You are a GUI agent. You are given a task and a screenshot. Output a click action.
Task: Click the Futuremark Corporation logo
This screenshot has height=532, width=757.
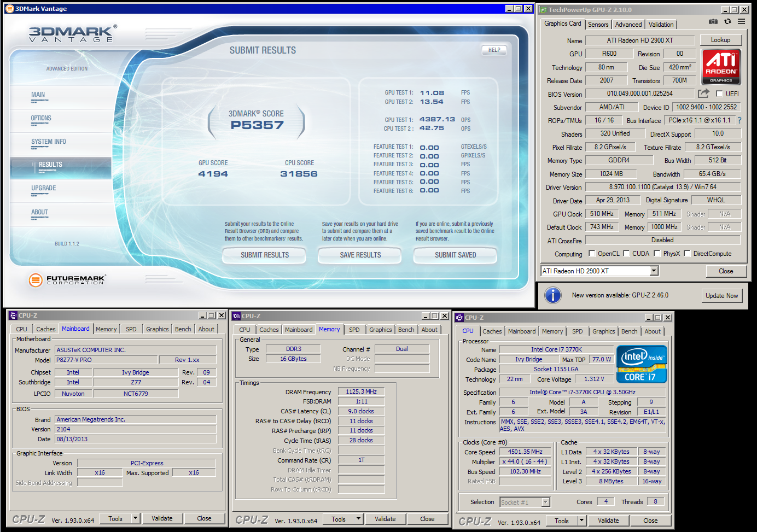click(67, 280)
